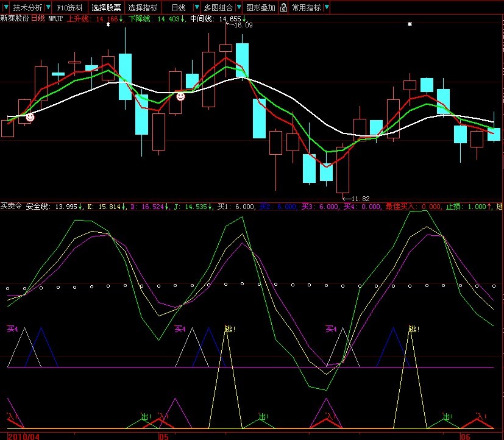Click the first purple 买4 signal marker
The width and height of the screenshot is (504, 440).
point(12,329)
